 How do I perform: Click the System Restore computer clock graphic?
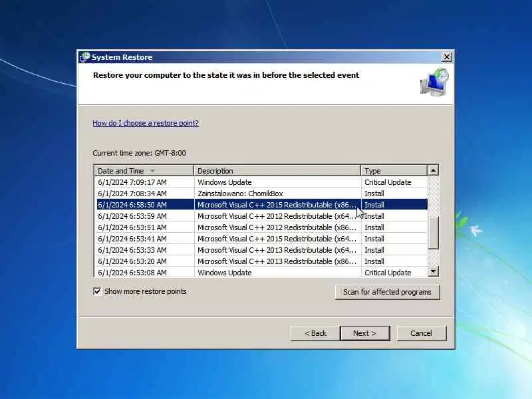[x=434, y=82]
